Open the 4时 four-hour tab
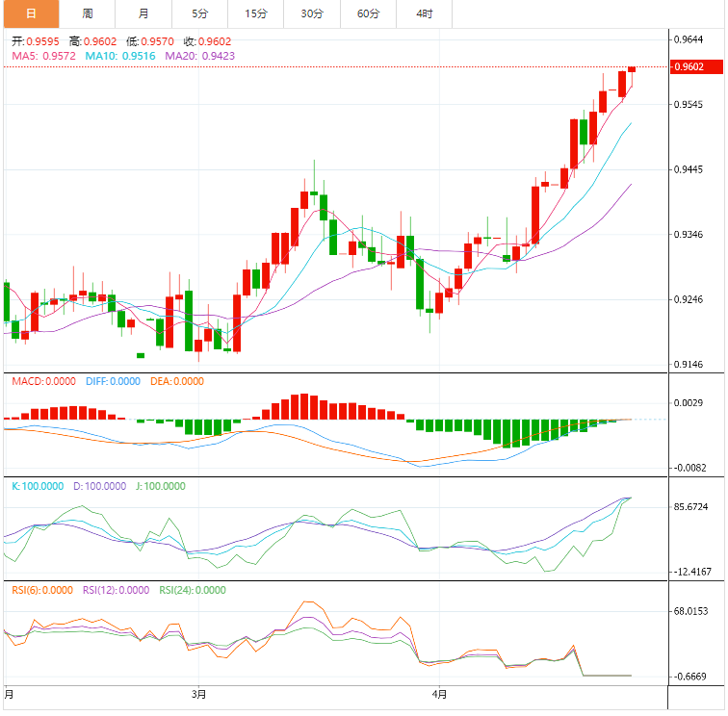The width and height of the screenshot is (728, 716). click(x=424, y=13)
